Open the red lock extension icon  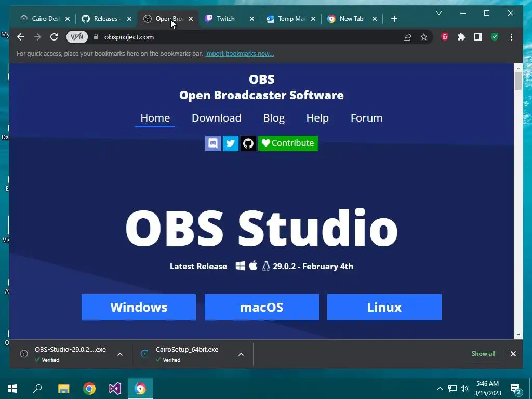445,37
